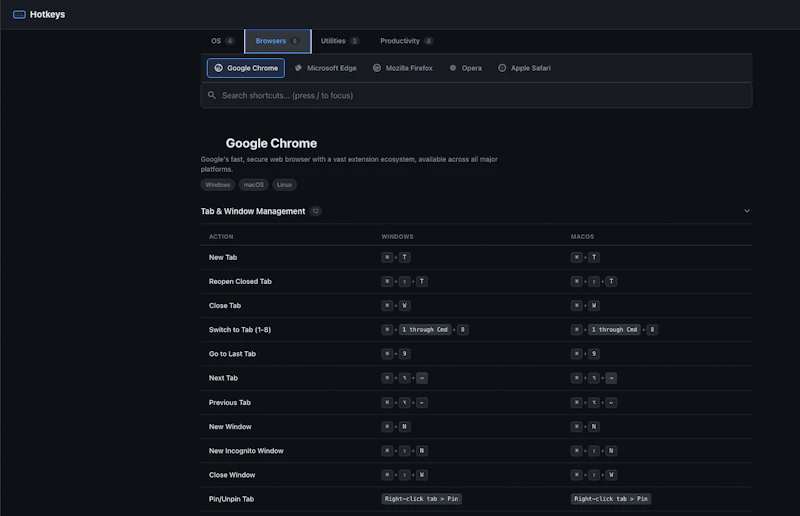
Task: Click the WINDOWS column header
Action: pos(397,237)
